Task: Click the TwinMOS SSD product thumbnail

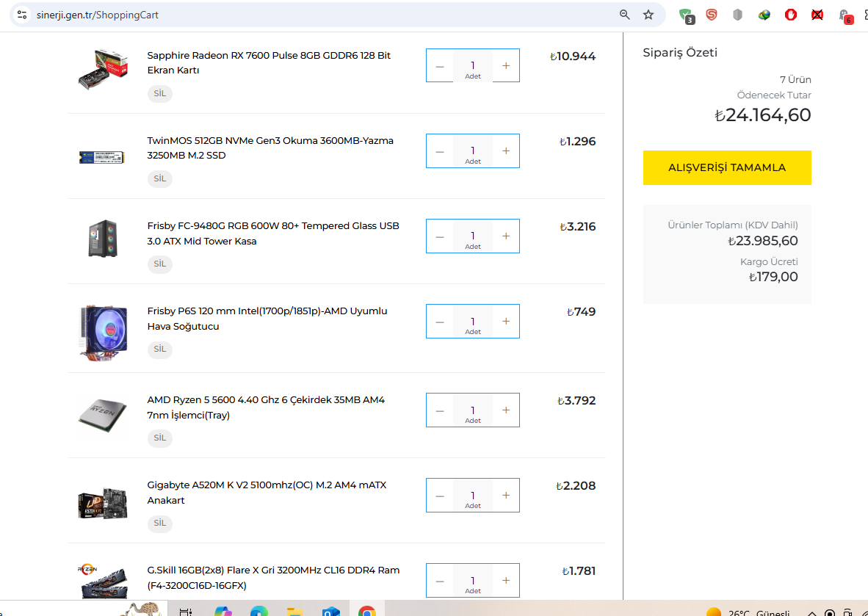Action: pos(102,157)
